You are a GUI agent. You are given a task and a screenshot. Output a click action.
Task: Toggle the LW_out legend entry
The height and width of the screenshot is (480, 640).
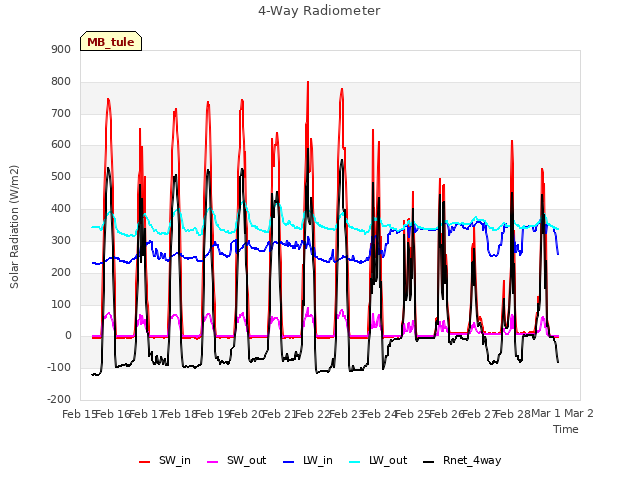(x=378, y=461)
